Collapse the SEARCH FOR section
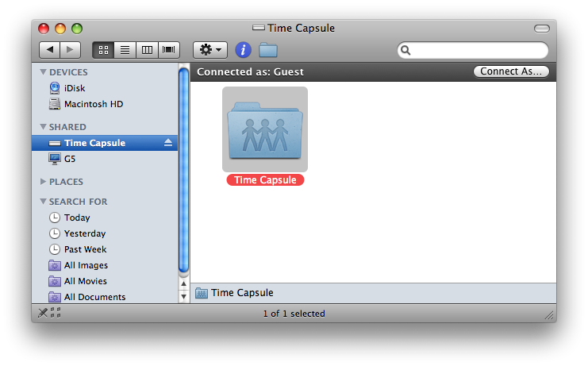This screenshot has width=588, height=366. [x=43, y=202]
